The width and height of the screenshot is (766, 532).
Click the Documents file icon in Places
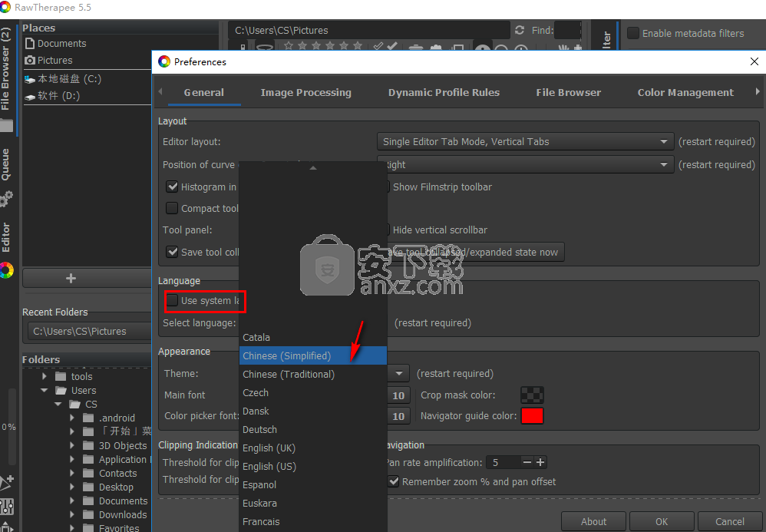tap(30, 44)
